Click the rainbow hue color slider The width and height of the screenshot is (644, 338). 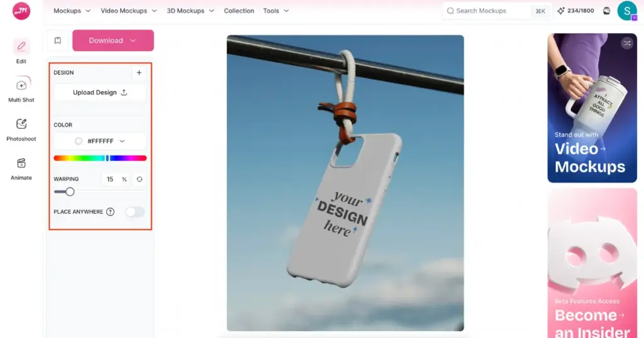click(100, 158)
